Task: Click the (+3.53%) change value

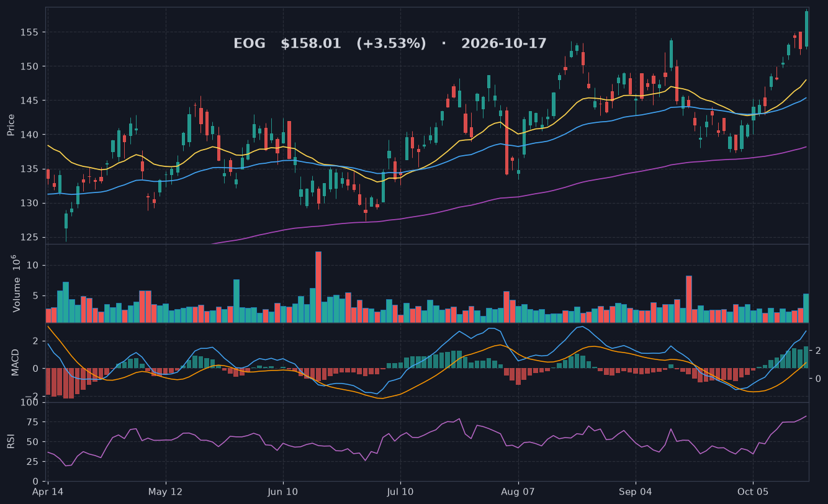Action: coord(391,43)
